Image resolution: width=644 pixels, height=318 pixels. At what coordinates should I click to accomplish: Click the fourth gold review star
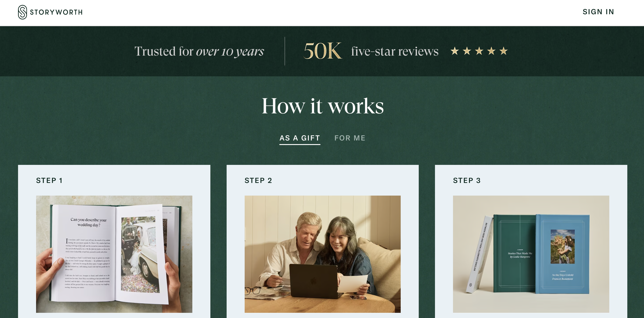coord(492,51)
